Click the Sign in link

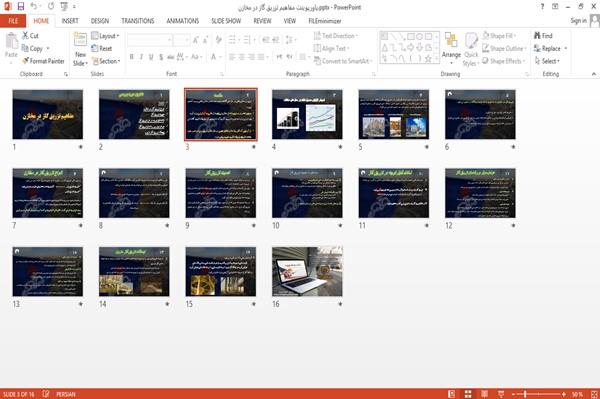coord(578,21)
